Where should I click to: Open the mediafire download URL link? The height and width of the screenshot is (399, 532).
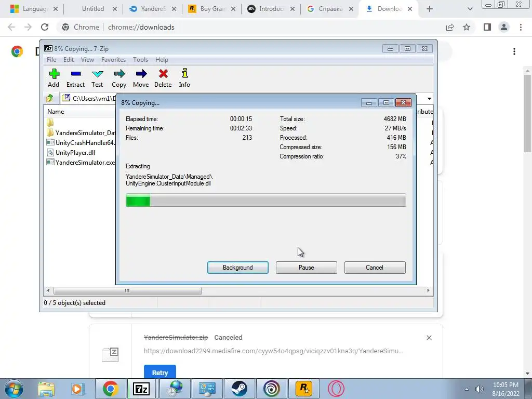[x=273, y=351]
